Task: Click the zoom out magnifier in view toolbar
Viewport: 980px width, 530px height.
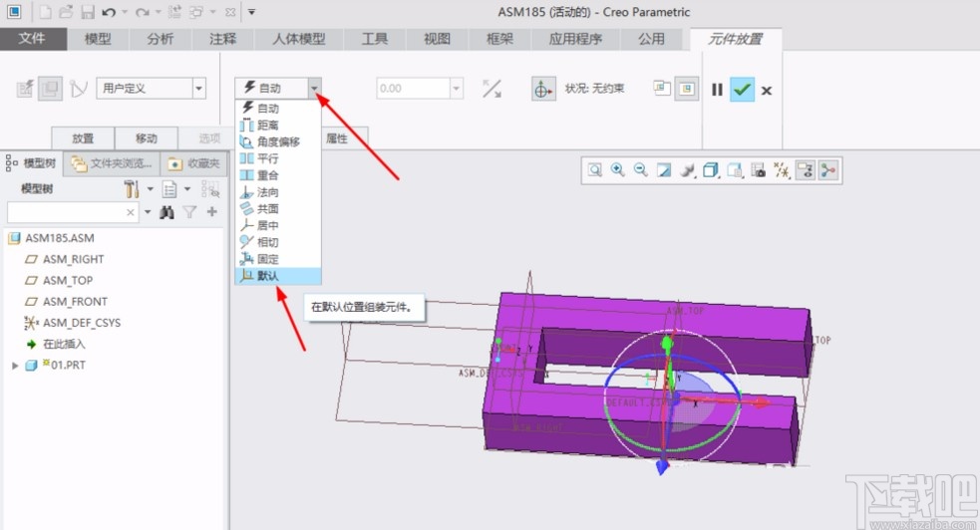Action: 641,170
